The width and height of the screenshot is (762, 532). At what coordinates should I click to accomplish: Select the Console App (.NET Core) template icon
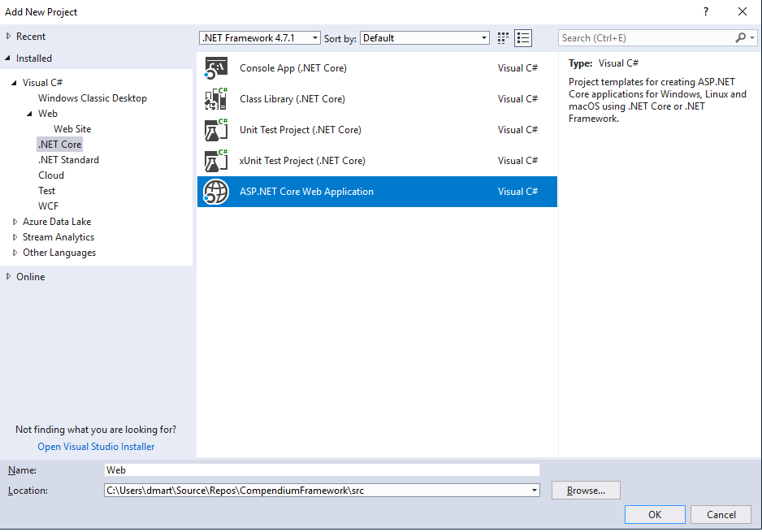tap(215, 67)
